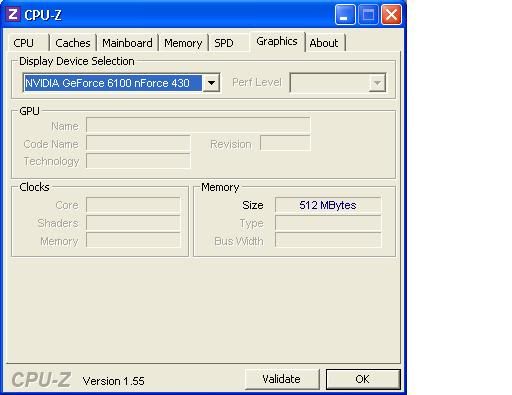Click the Shaders clock field
The width and height of the screenshot is (512, 395).
click(x=133, y=223)
